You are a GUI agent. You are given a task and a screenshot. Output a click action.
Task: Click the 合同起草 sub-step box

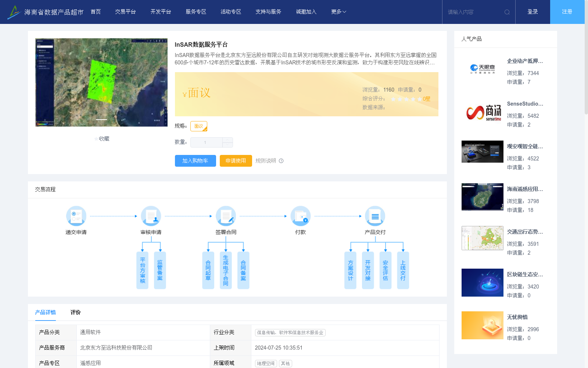[208, 270]
